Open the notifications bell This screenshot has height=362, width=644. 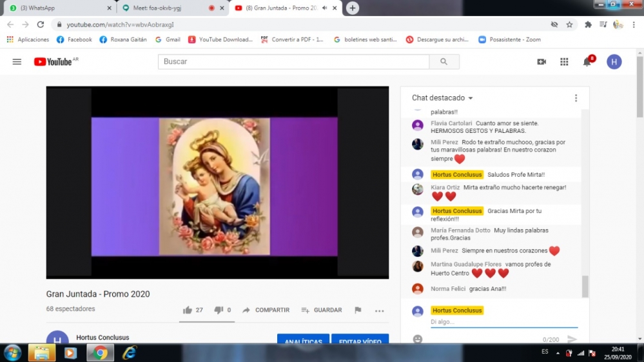point(587,62)
